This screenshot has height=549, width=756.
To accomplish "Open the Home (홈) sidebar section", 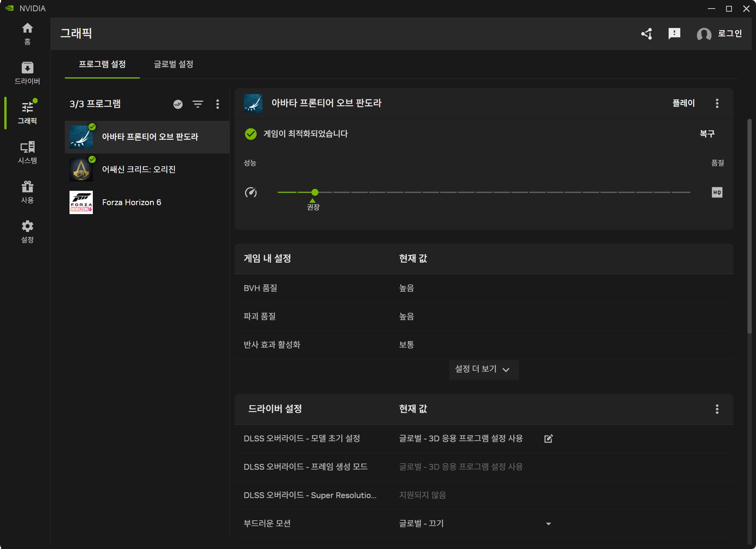I will tap(27, 33).
